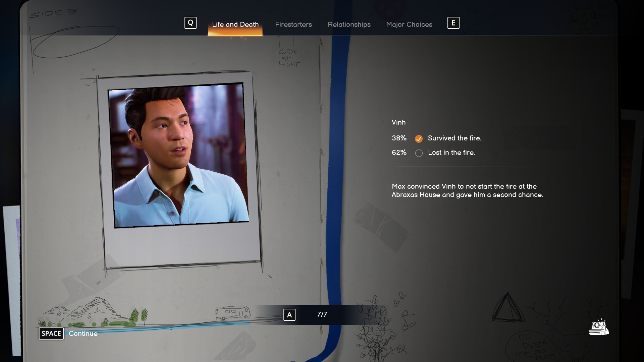Click the Survived the fire text
Viewport: 644px width, 362px height.
click(454, 138)
